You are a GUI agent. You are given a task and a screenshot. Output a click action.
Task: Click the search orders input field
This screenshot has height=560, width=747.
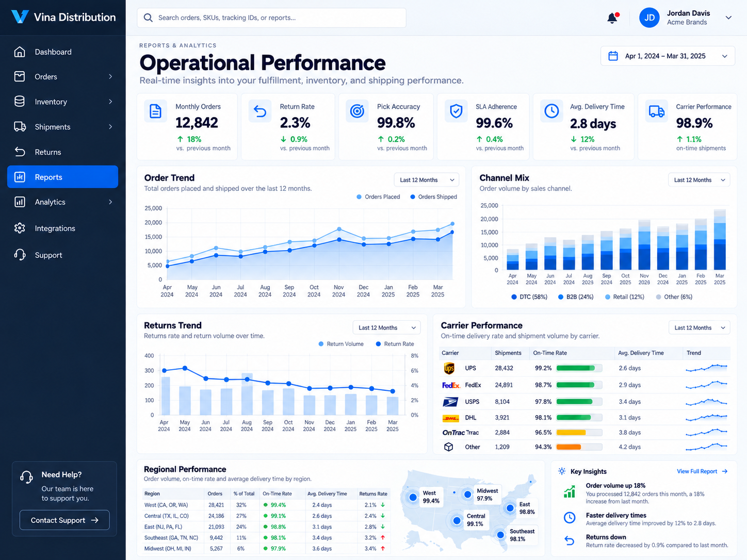click(271, 18)
